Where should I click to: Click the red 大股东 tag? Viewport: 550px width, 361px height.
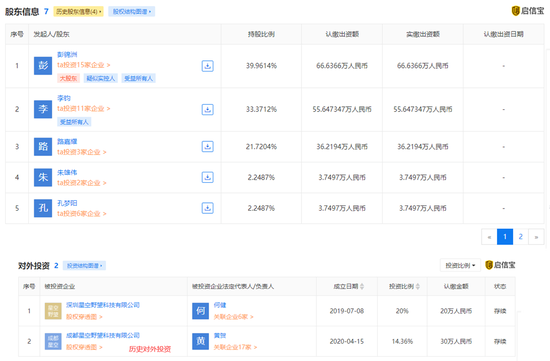click(68, 78)
